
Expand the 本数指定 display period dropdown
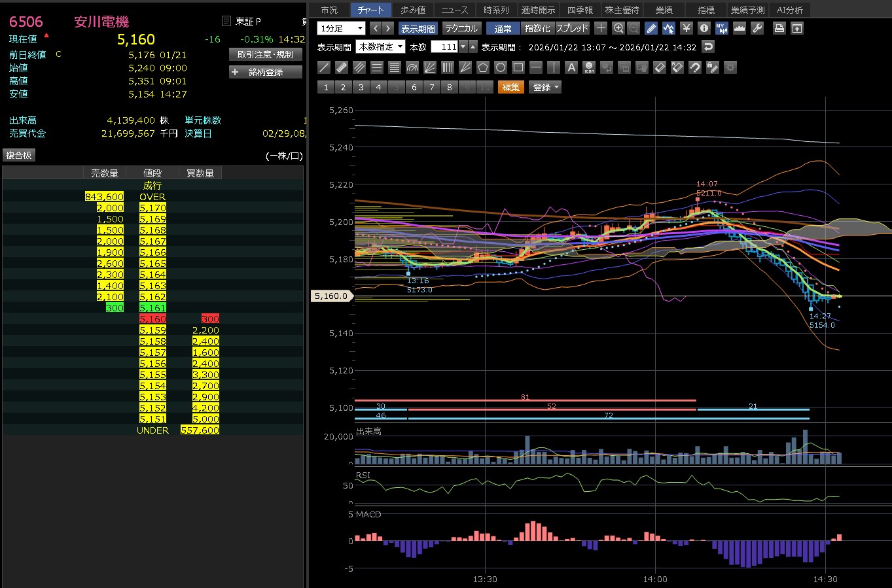click(380, 46)
